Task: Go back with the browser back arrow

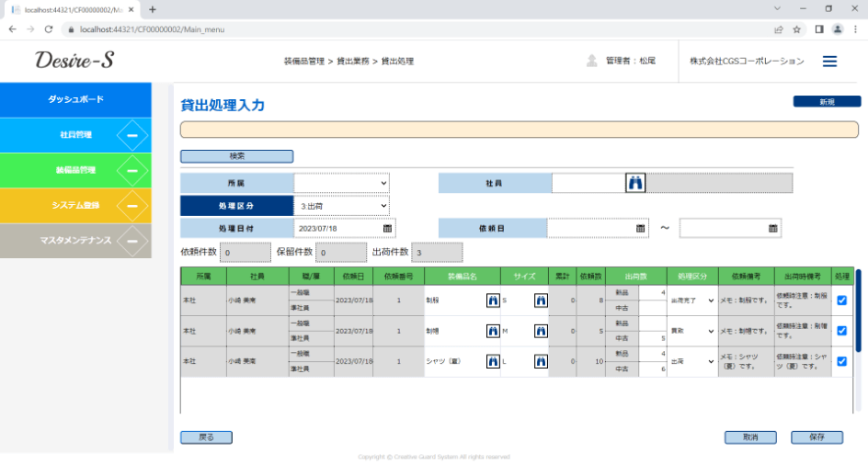Action: pyautogui.click(x=13, y=29)
